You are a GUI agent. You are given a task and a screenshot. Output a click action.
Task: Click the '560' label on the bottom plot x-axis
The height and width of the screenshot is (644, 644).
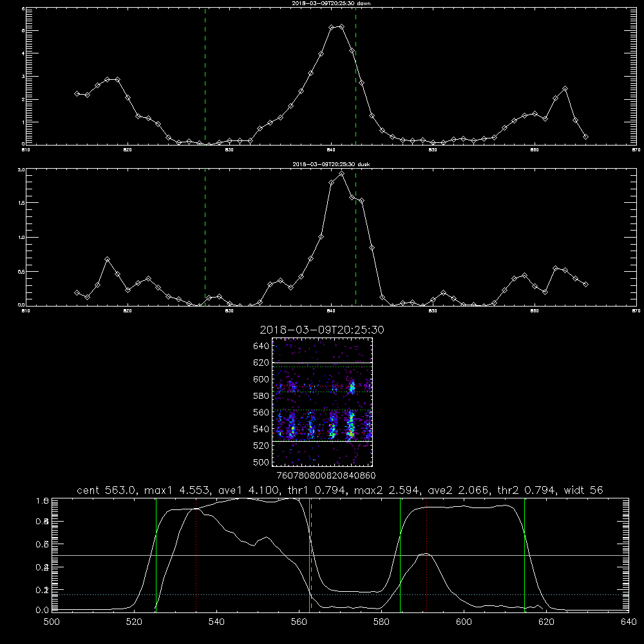[x=299, y=622]
